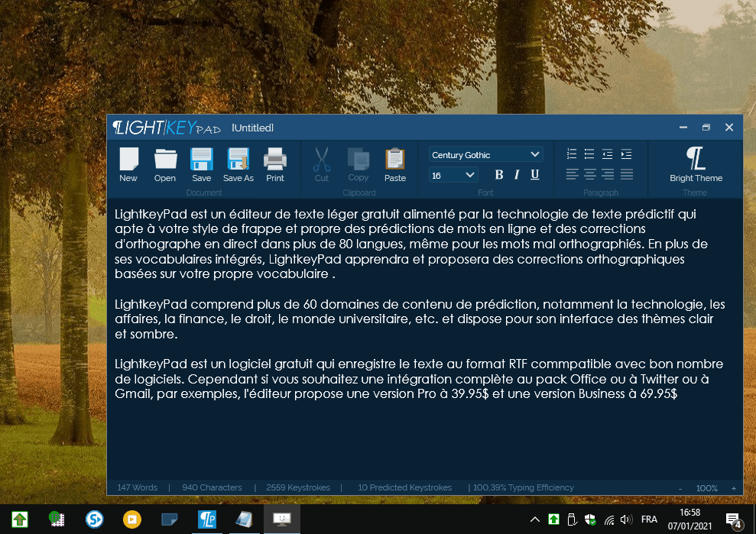The image size is (756, 534).
Task: Open a file with the Open folder icon
Action: 165,164
